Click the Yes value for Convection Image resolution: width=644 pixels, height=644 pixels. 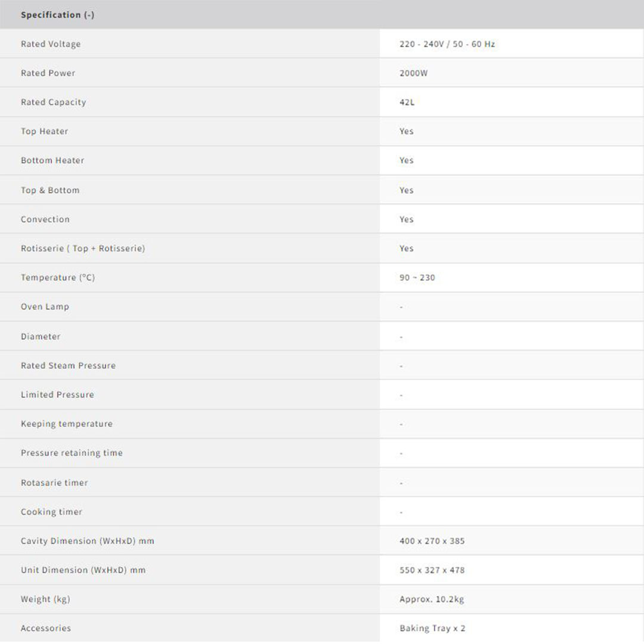click(x=407, y=219)
